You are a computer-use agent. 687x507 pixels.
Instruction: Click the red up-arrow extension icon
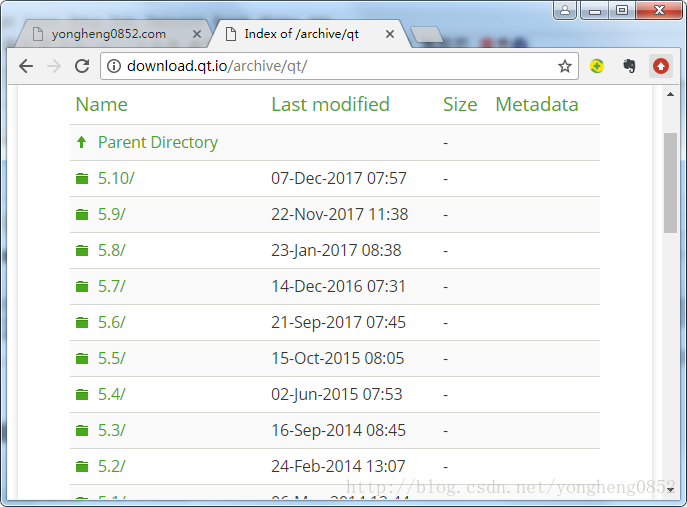[661, 66]
